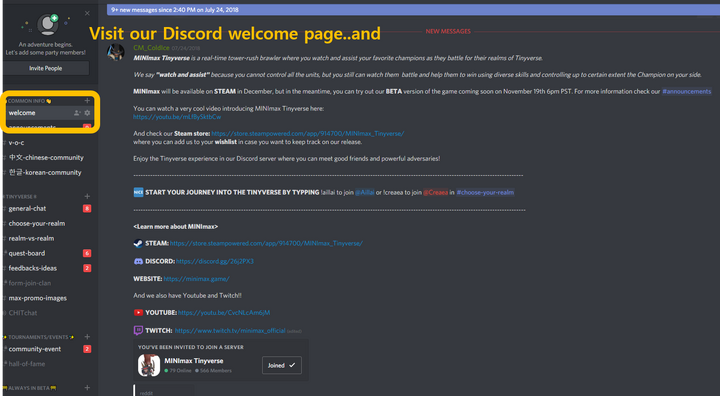Image resolution: width=720 pixels, height=396 pixels.
Task: Add a channel to TINYVERSE category
Action: tap(87, 196)
